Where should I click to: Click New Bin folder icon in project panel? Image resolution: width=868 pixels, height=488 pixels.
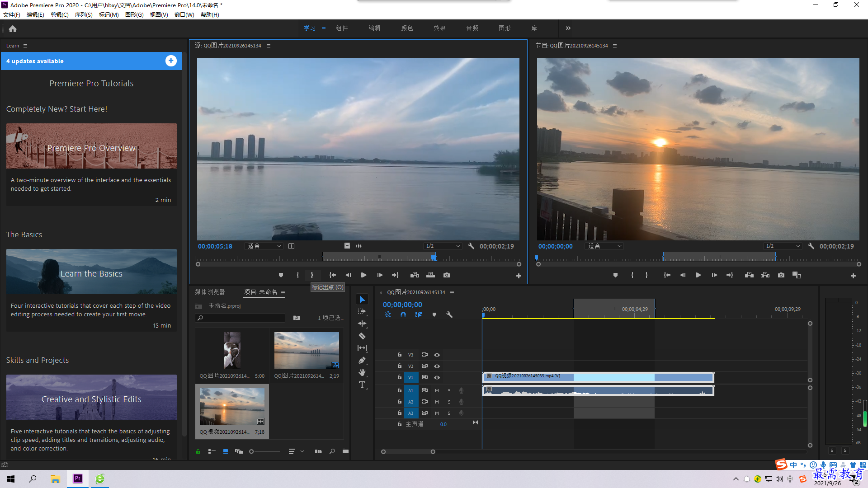[x=345, y=451]
